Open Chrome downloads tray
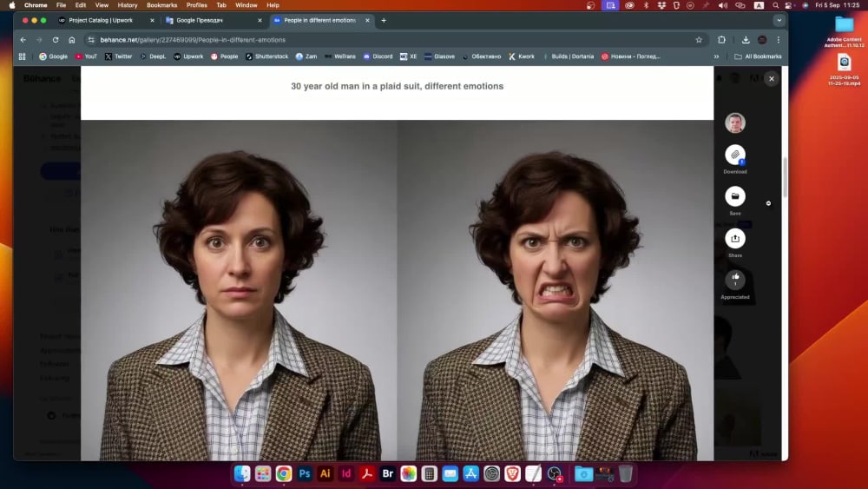The height and width of the screenshot is (489, 868). (x=746, y=40)
